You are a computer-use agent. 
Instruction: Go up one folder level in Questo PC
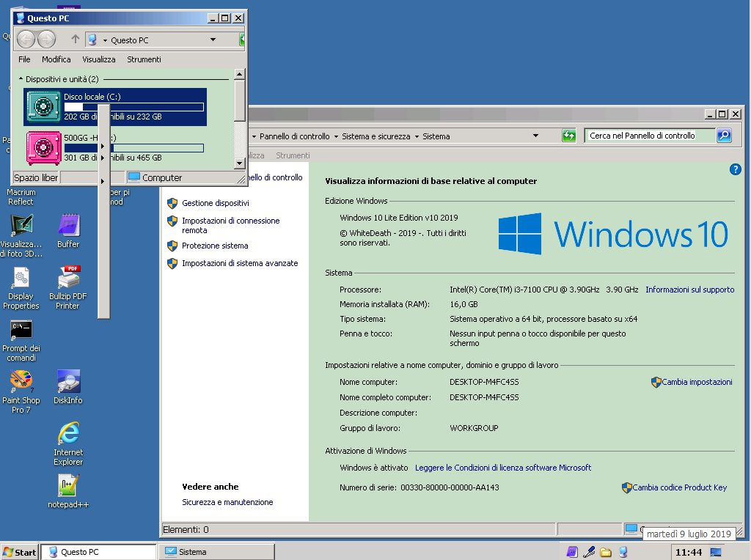point(76,40)
